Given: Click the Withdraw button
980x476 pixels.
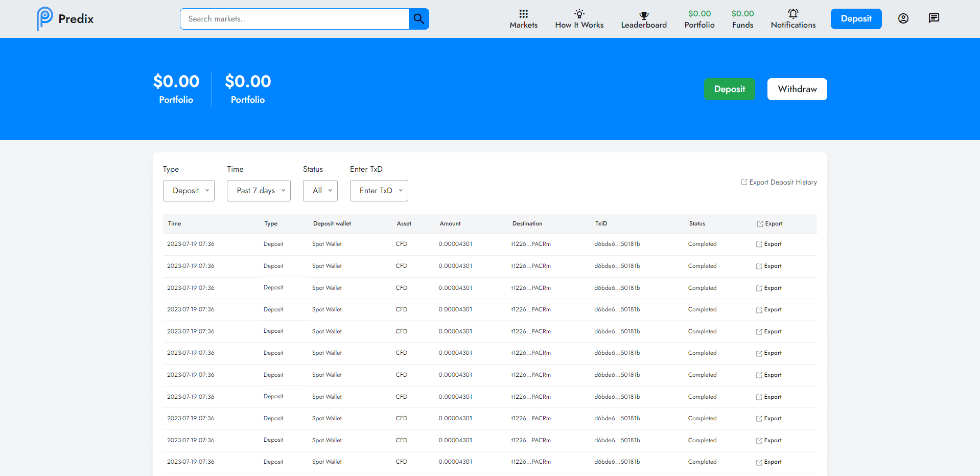Looking at the screenshot, I should click(797, 89).
